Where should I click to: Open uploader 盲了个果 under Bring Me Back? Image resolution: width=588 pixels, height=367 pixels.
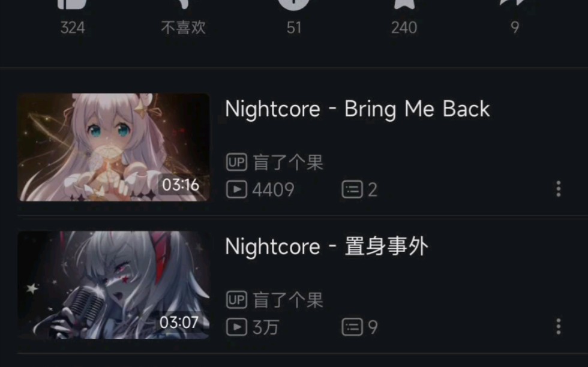288,163
